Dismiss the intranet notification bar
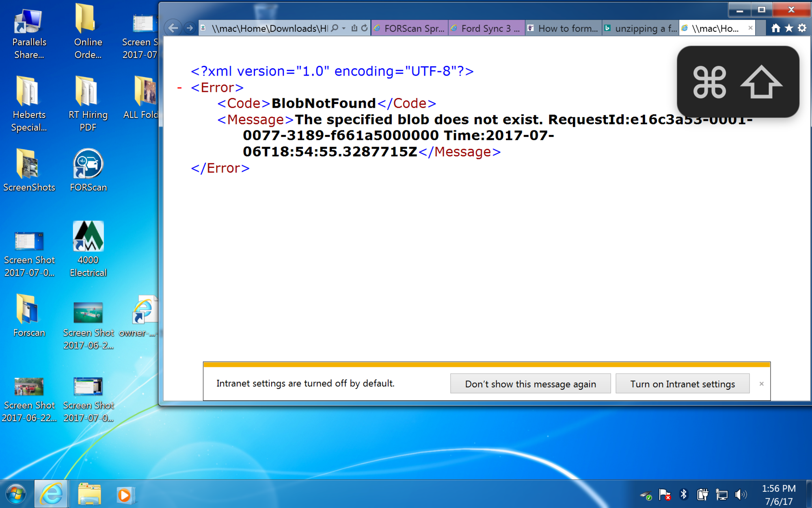 (761, 384)
